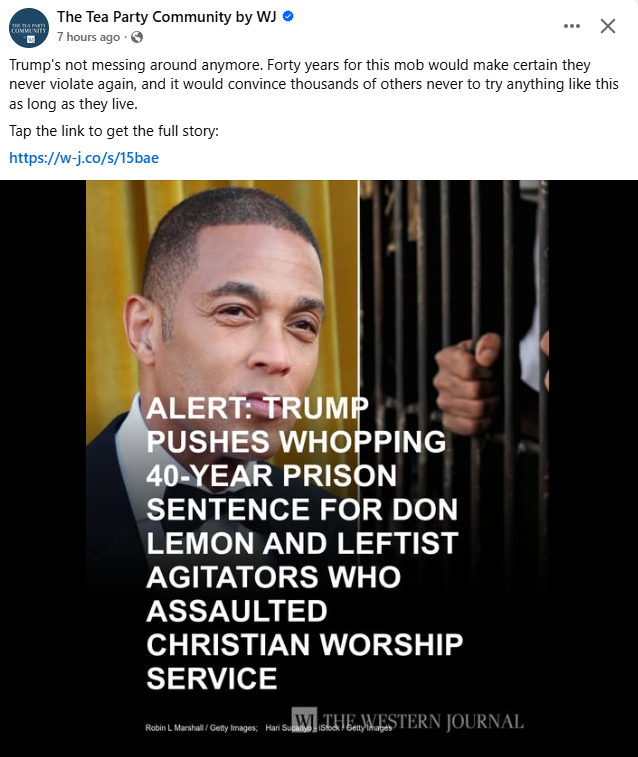Follow the w-j.co/s/15bae link
The image size is (638, 757).
pos(84,158)
